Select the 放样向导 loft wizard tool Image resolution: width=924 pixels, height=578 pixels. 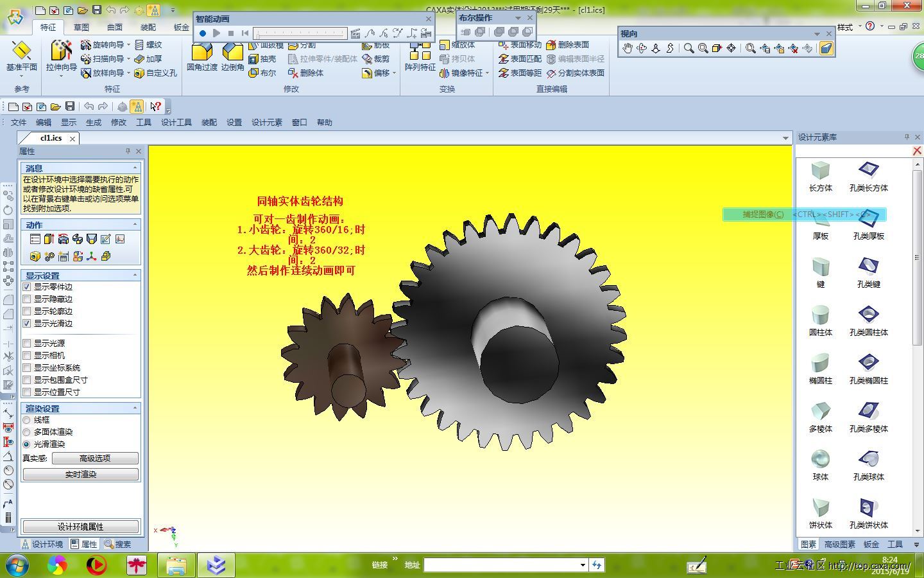103,73
